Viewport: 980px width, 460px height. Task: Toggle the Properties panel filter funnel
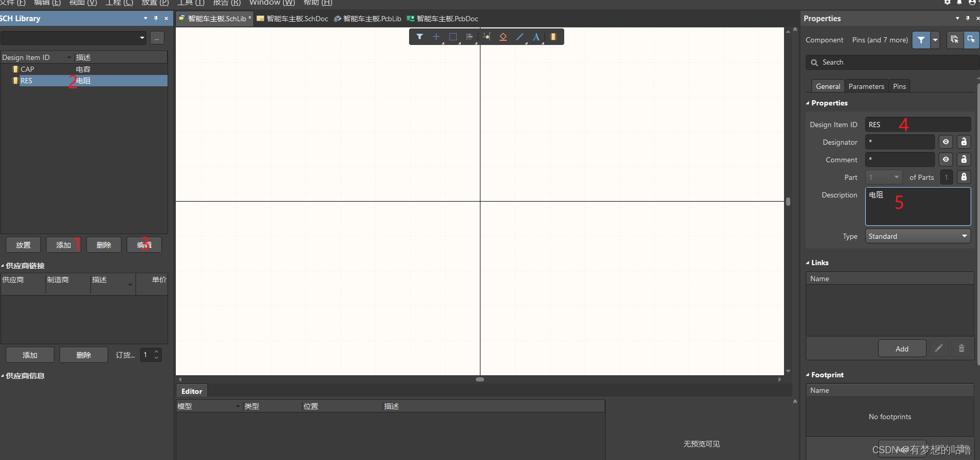click(x=921, y=40)
